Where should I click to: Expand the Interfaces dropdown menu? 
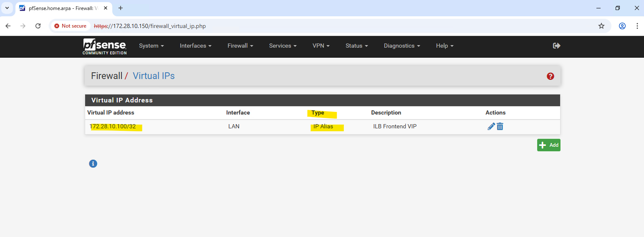196,46
